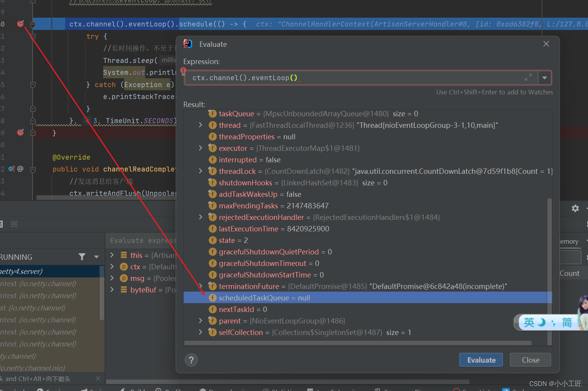
Task: Expand the threadLock field node
Action: coord(200,171)
